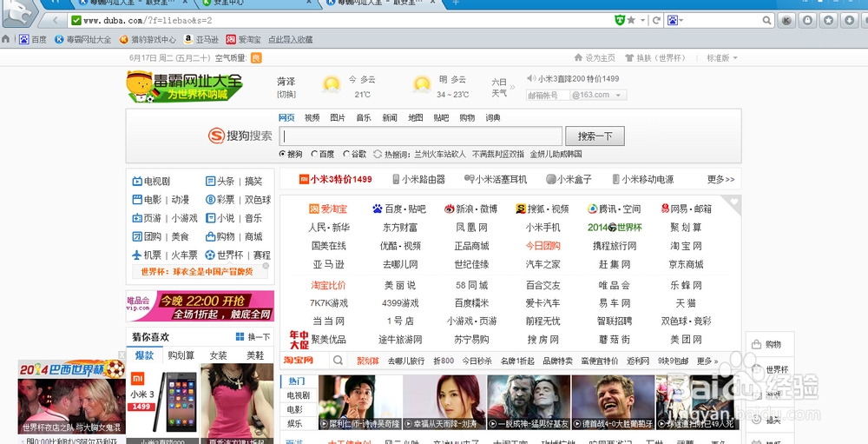Viewport: 868px width, 444px height.
Task: Click 切换 to change city
Action: 286,94
